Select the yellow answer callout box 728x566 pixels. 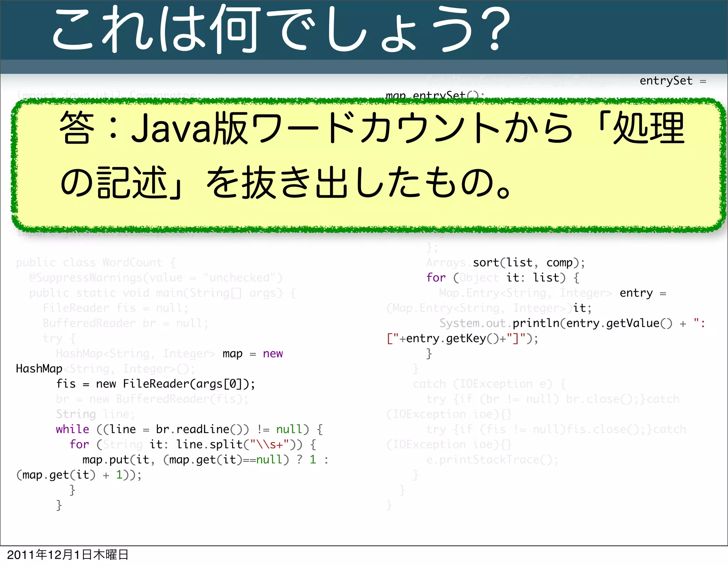(x=368, y=166)
